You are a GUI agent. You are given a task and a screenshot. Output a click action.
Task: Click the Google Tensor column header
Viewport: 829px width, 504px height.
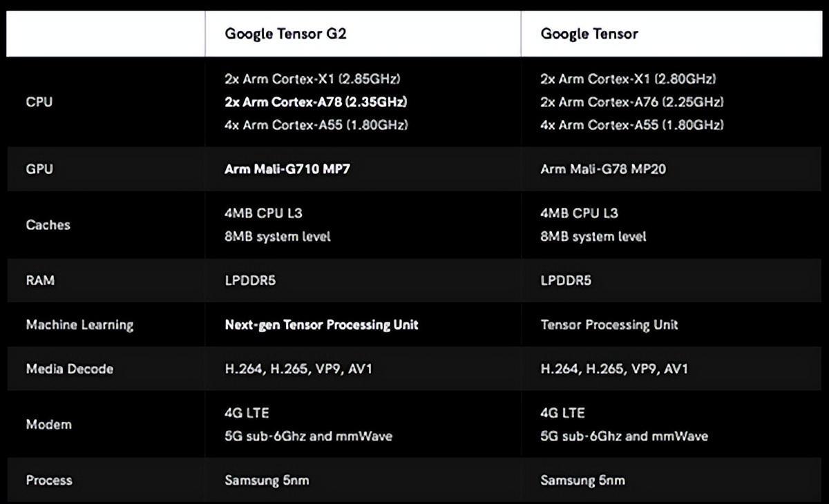click(589, 34)
